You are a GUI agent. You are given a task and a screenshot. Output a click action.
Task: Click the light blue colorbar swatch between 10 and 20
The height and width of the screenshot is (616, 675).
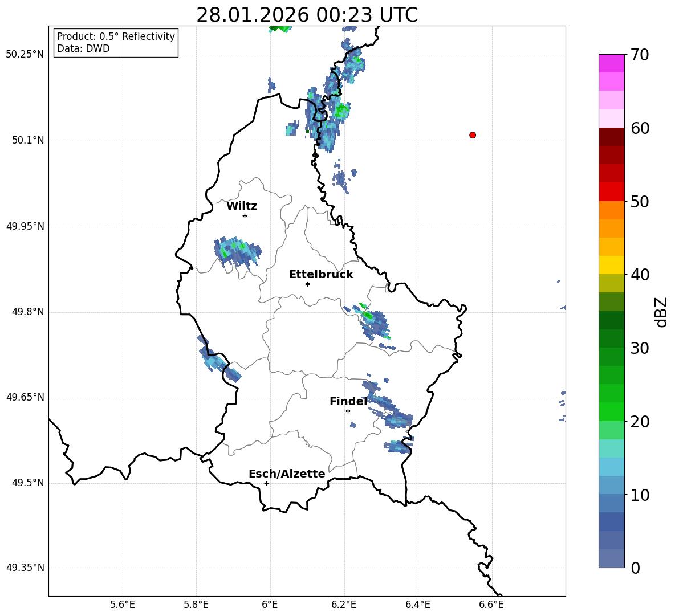[611, 467]
